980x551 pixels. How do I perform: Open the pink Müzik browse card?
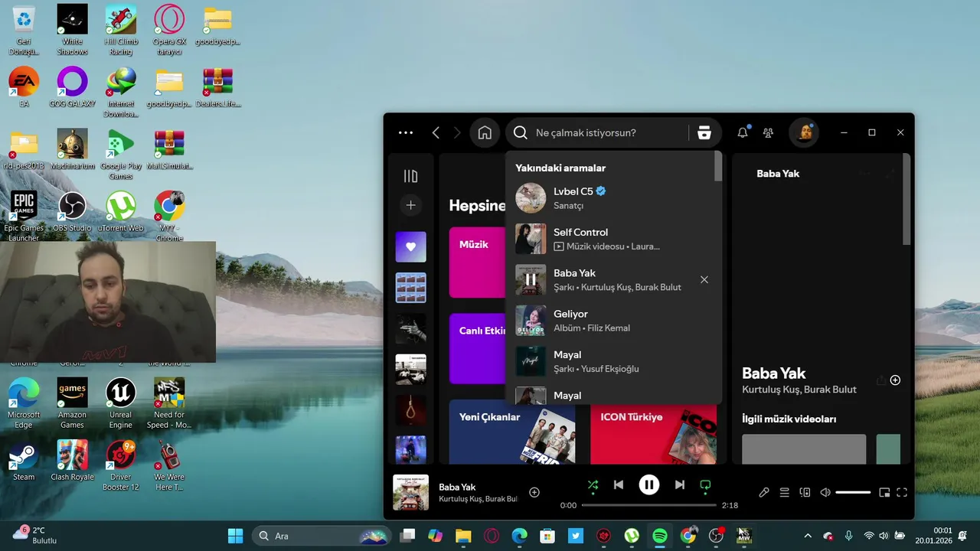tap(476, 262)
